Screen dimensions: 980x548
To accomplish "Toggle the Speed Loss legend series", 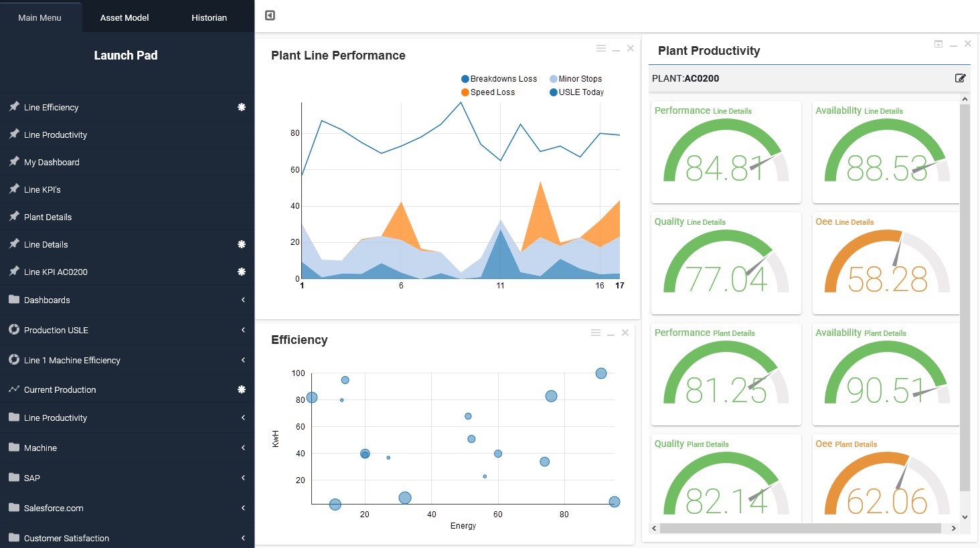I will point(488,92).
